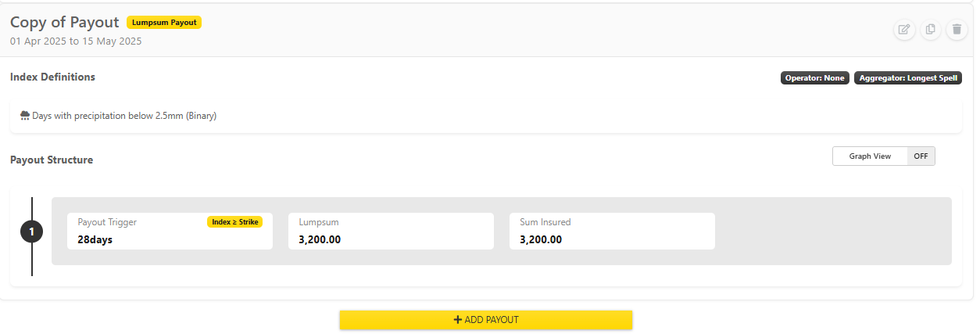Viewport: 980px width, 334px height.
Task: Select the Lumpsum 3,200.00 field
Action: 391,232
